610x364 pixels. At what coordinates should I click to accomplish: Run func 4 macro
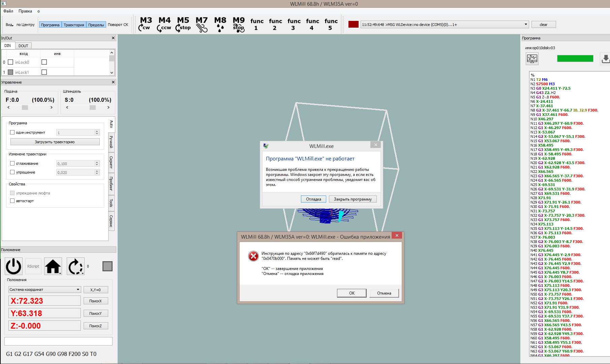pyautogui.click(x=312, y=24)
